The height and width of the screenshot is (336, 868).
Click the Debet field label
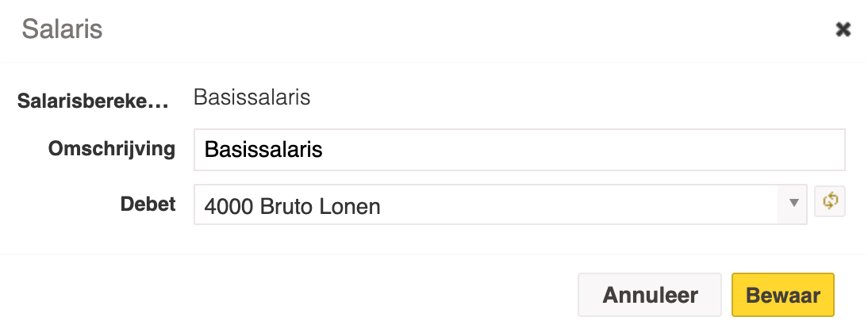pyautogui.click(x=148, y=204)
